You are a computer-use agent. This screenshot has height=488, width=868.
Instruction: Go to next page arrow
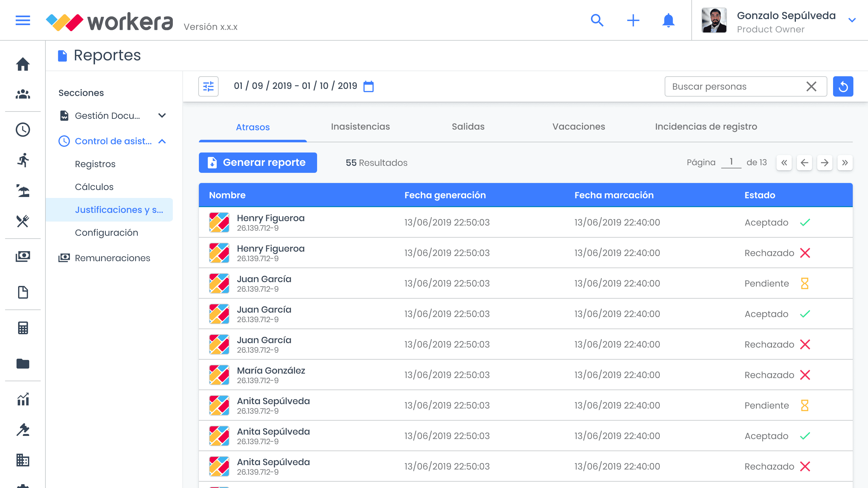point(824,163)
